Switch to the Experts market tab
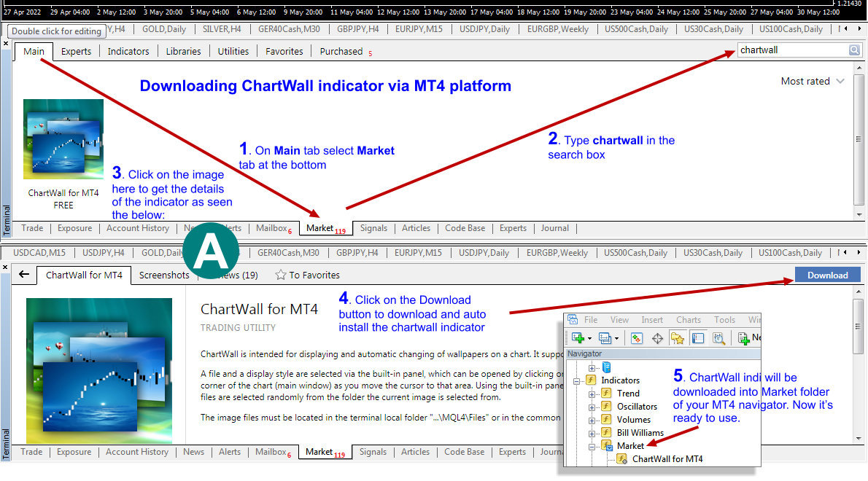This screenshot has width=868, height=481. [76, 52]
